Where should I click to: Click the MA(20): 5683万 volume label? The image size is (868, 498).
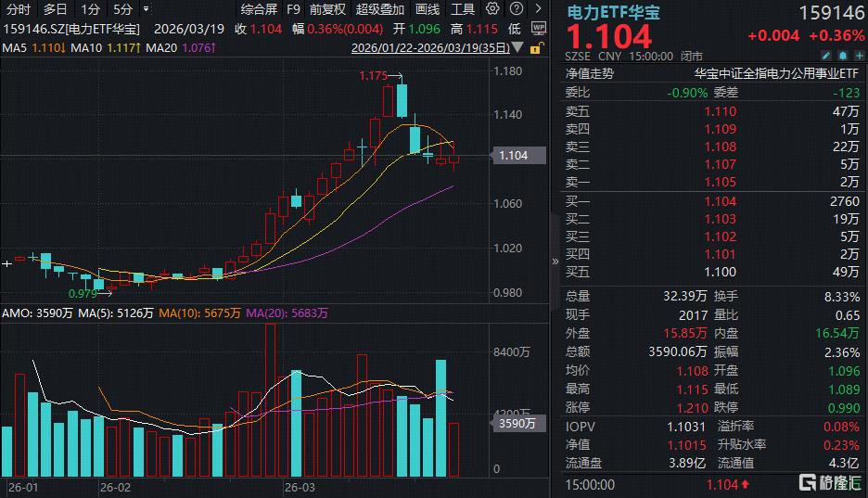click(287, 313)
